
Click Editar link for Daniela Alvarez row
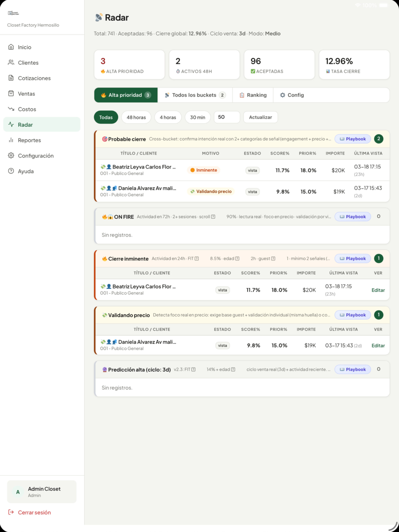378,346
